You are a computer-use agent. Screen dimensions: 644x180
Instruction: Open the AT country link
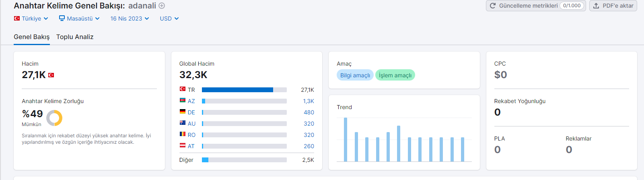click(x=191, y=146)
